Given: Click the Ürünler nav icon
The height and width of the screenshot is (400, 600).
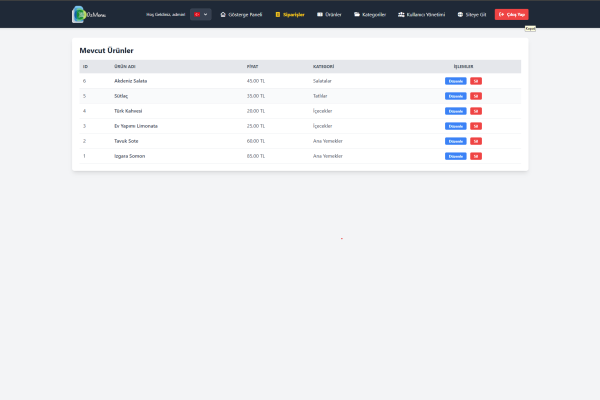Looking at the screenshot, I should pos(320,15).
